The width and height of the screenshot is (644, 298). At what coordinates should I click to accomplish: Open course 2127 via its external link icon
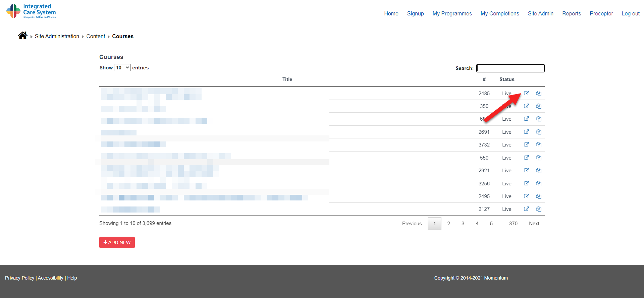click(x=527, y=209)
